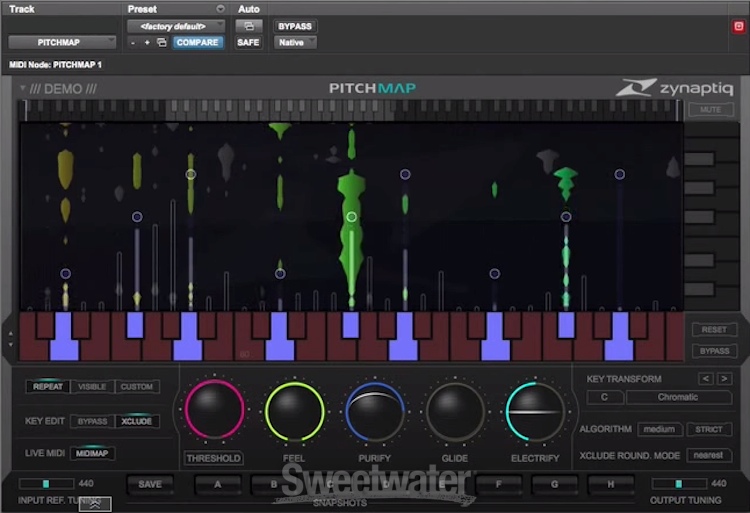
Task: Open the preset settings copy icon
Action: 162,43
